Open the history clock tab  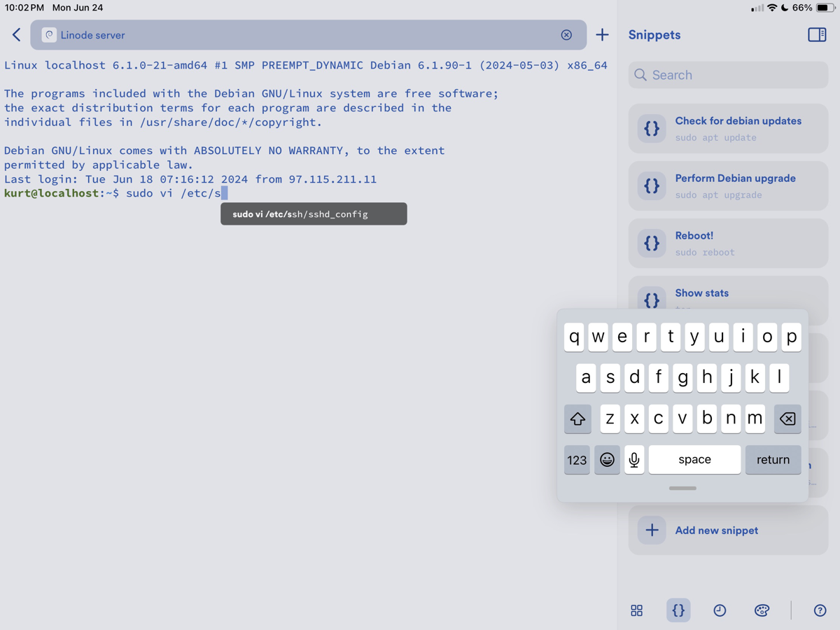point(720,610)
